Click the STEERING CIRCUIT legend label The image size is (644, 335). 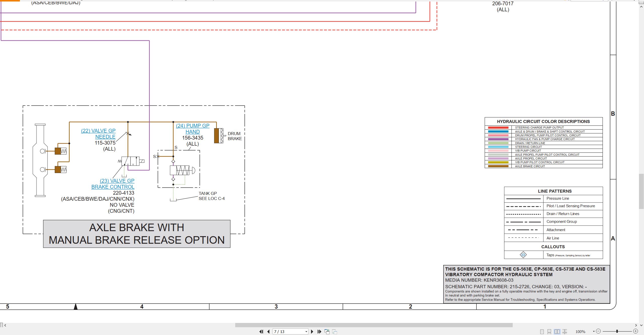[528, 147]
